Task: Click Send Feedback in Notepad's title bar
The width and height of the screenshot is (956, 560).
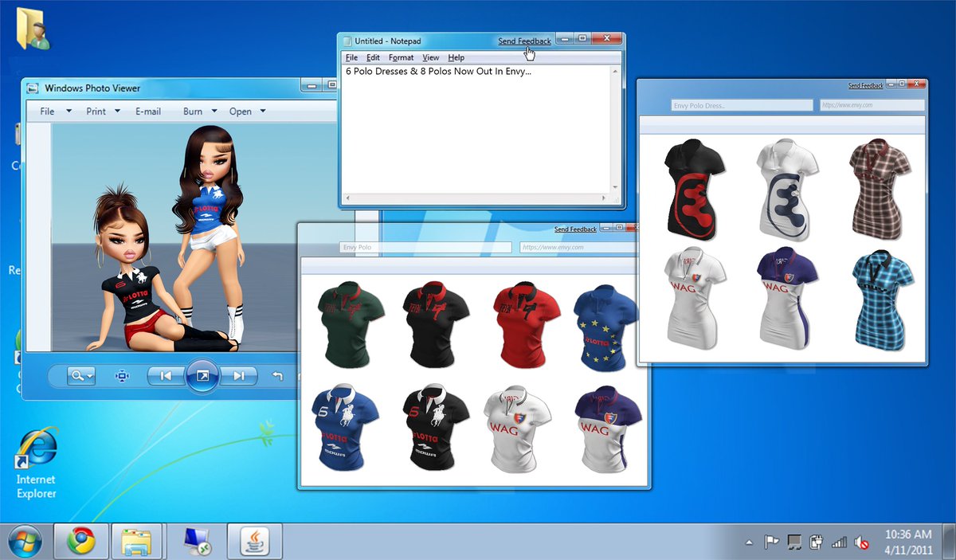Action: [523, 41]
